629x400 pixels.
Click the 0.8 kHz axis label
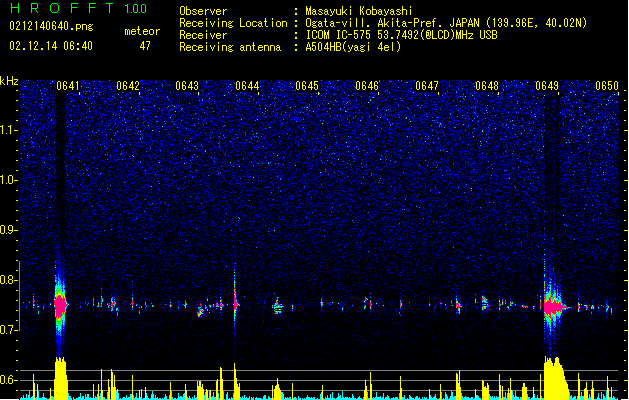tap(9, 280)
